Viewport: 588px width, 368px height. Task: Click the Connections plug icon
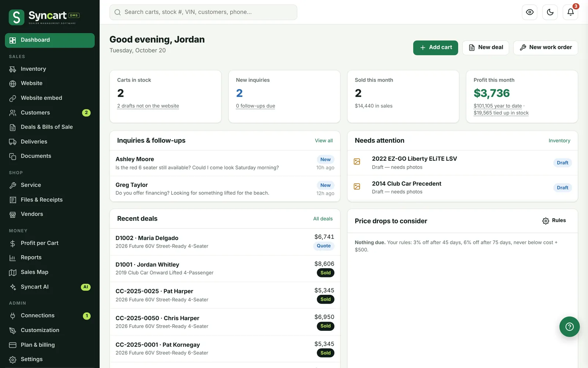coord(13,316)
